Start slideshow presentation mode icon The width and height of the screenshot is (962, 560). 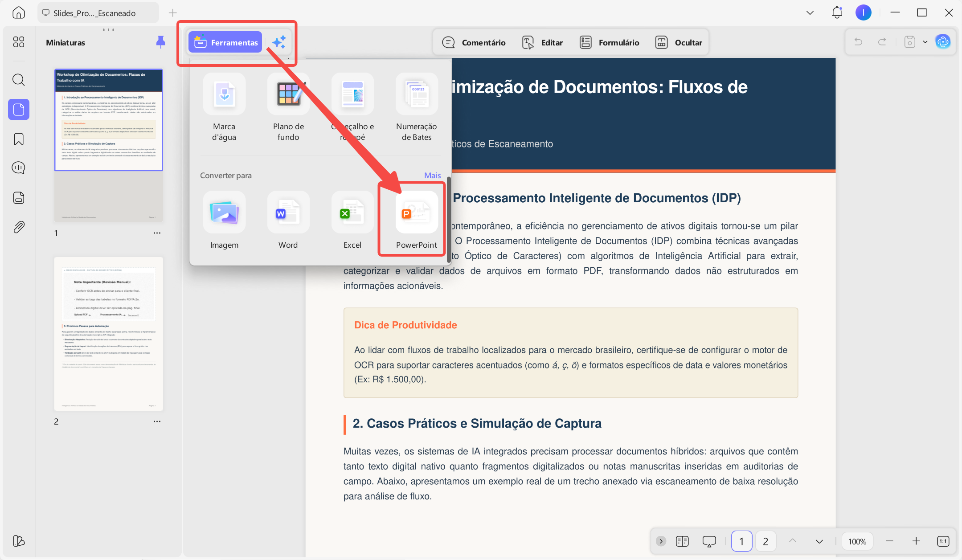click(709, 541)
